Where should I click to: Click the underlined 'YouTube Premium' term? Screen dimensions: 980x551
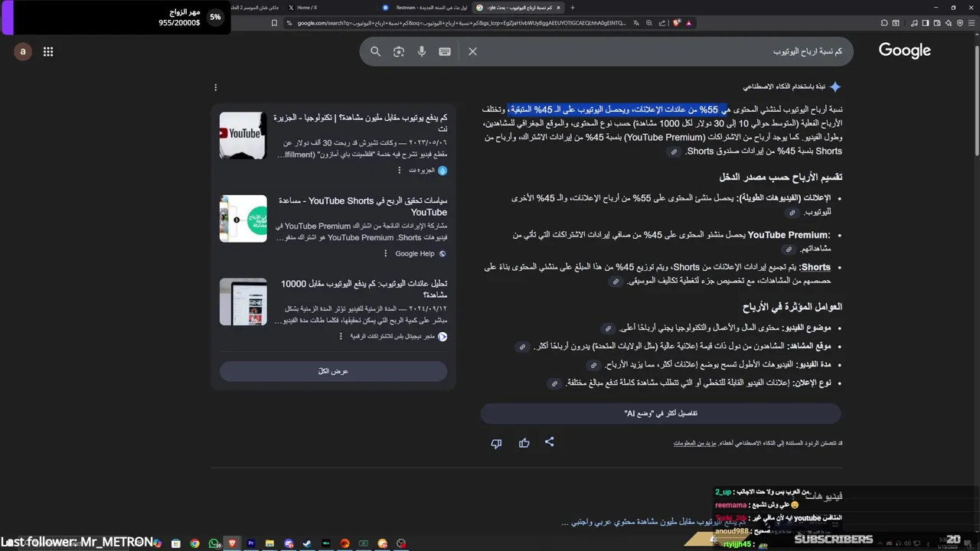tap(788, 235)
